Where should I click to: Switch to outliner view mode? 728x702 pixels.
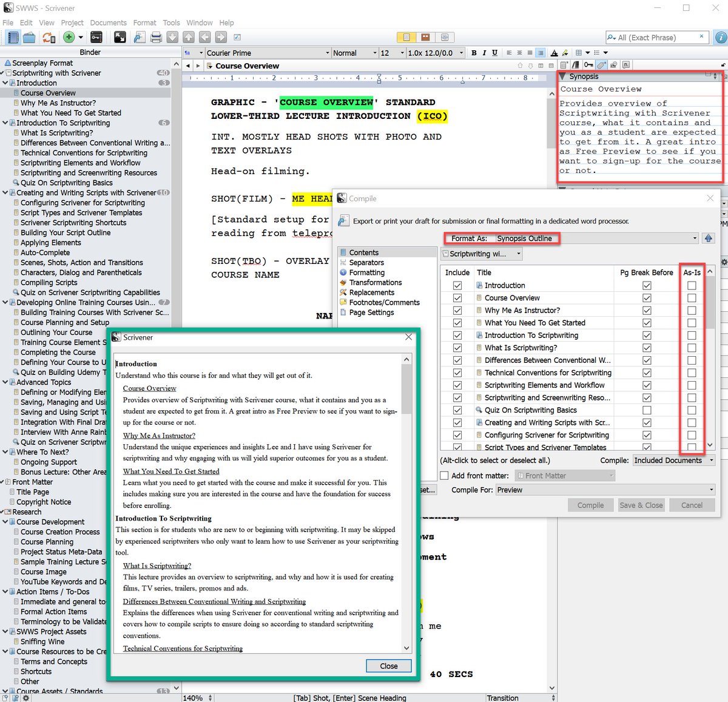click(x=445, y=38)
